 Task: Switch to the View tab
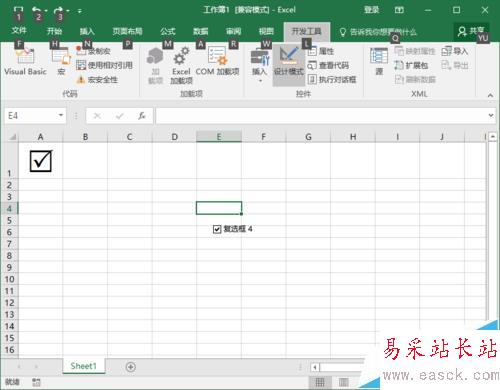pyautogui.click(x=266, y=31)
